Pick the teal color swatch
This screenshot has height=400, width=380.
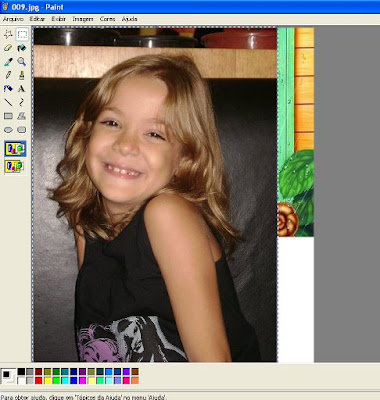(65, 372)
